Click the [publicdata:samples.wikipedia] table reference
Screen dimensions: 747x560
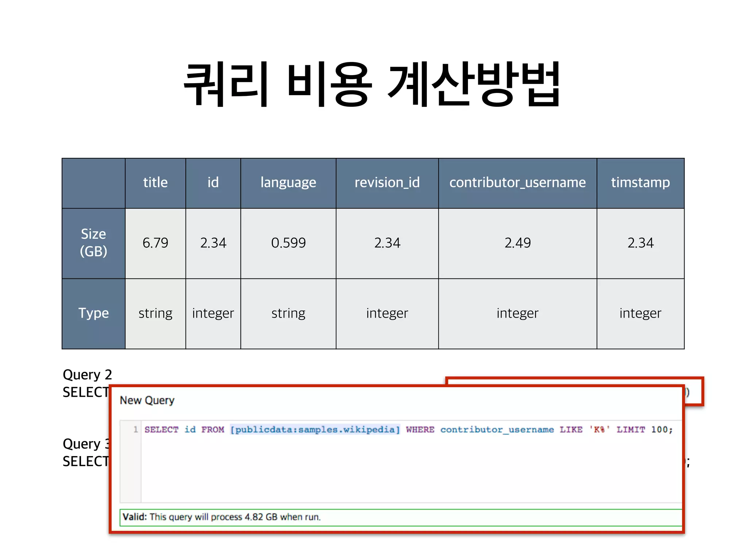pyautogui.click(x=315, y=429)
